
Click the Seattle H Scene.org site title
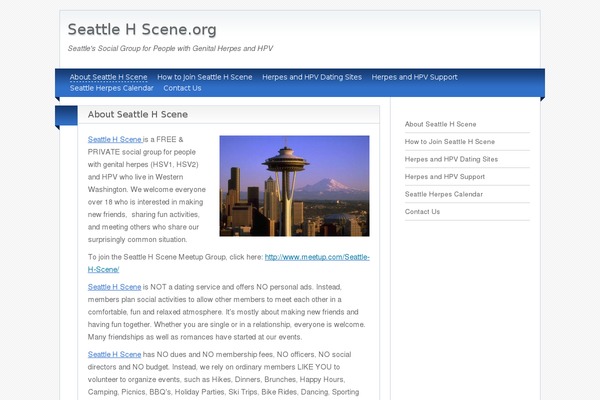coord(142,30)
